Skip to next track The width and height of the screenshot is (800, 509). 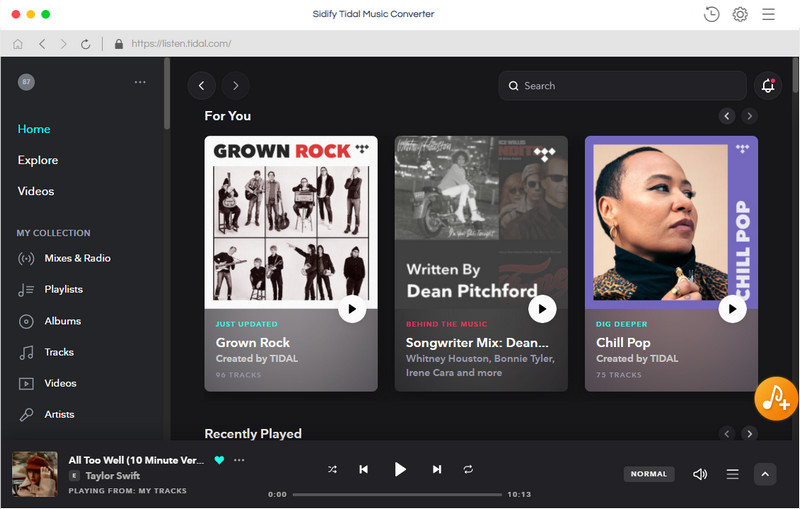[437, 469]
